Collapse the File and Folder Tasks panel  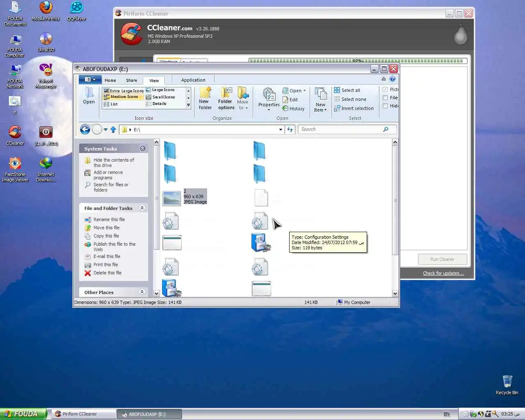pos(142,208)
